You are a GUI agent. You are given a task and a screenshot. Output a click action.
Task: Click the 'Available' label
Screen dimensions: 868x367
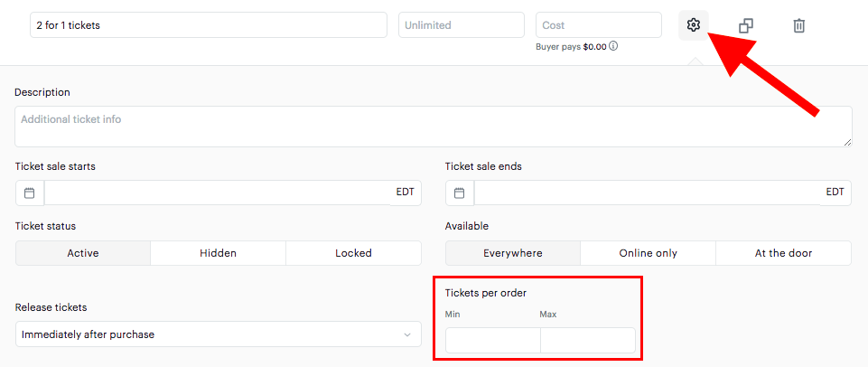(x=467, y=226)
